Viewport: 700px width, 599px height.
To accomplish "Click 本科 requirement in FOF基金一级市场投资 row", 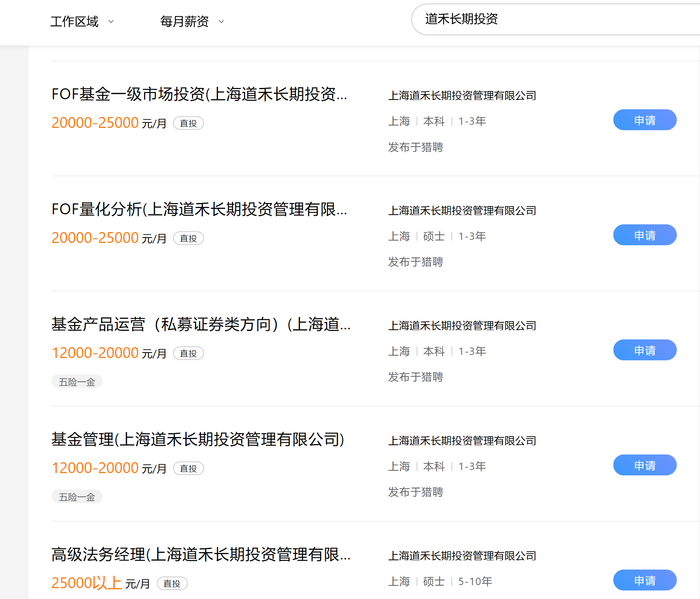I will point(434,121).
